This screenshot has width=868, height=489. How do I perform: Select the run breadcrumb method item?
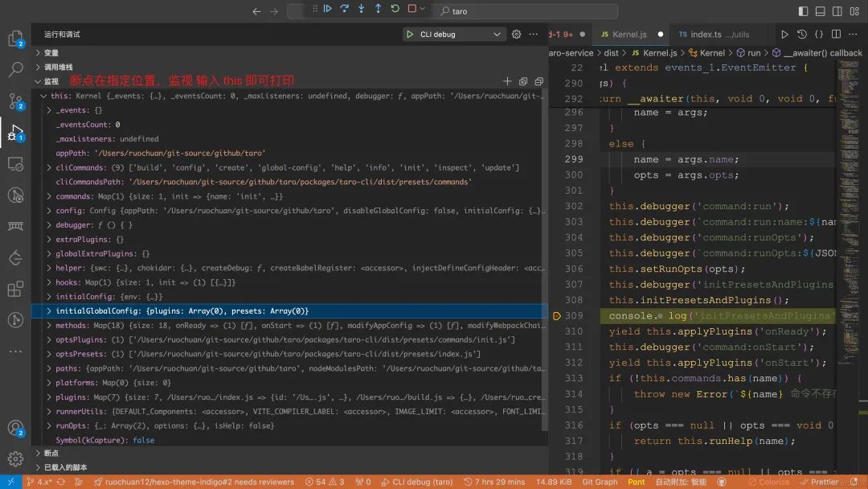(x=748, y=53)
